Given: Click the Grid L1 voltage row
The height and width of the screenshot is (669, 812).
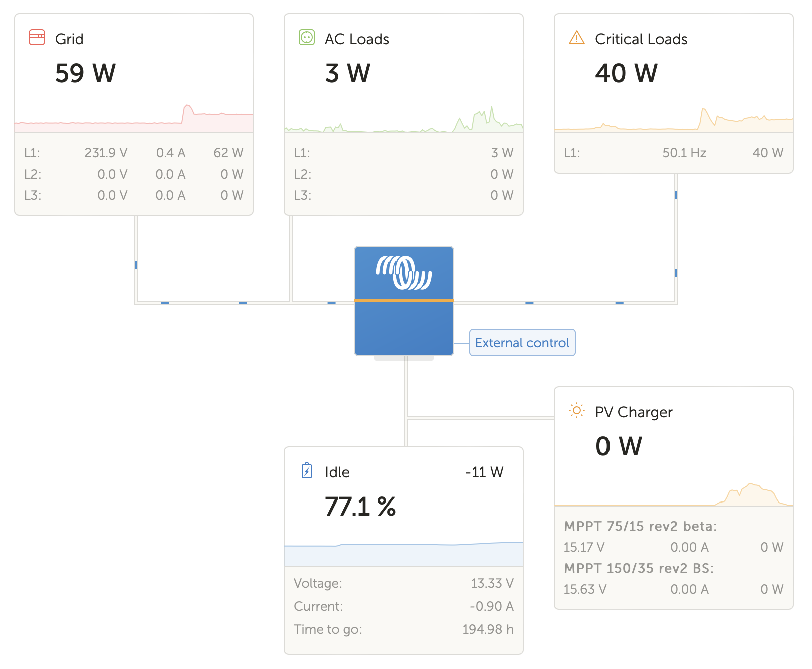Looking at the screenshot, I should pos(134,153).
